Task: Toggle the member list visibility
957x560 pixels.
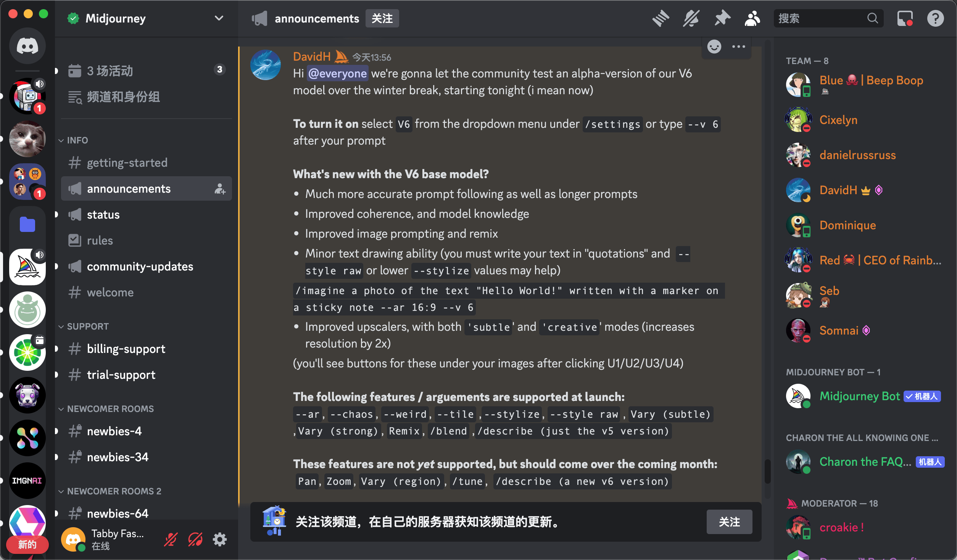Action: tap(752, 18)
